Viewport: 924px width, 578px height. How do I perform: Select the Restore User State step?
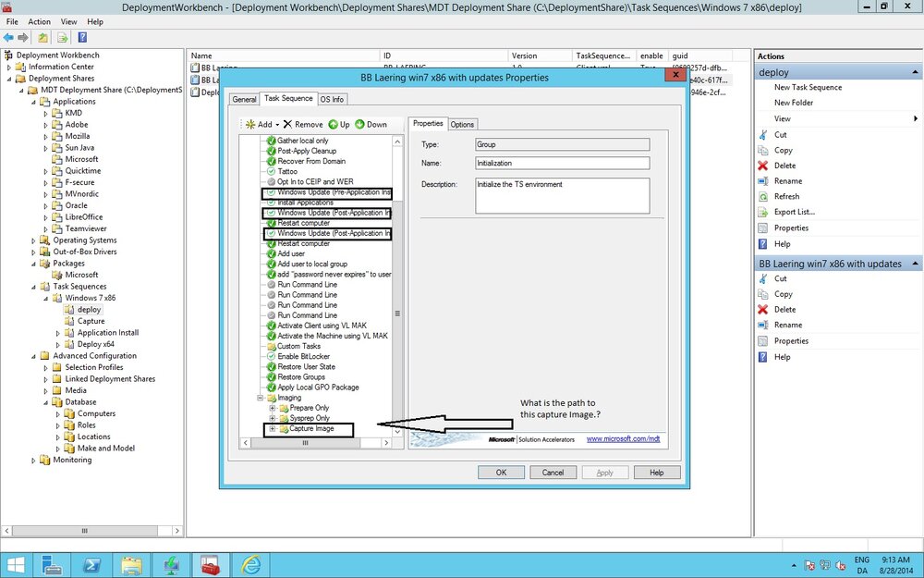pos(307,367)
